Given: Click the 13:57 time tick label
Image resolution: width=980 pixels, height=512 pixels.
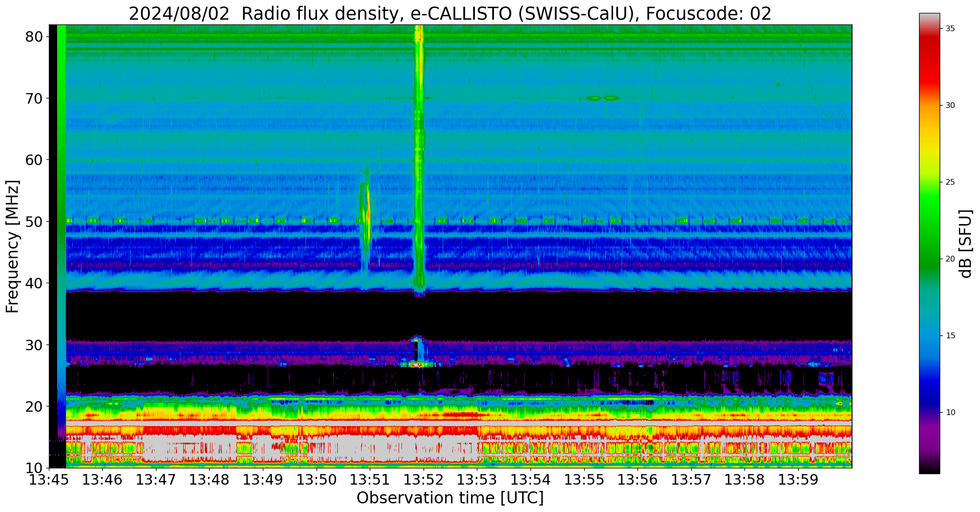Looking at the screenshot, I should click(691, 479).
